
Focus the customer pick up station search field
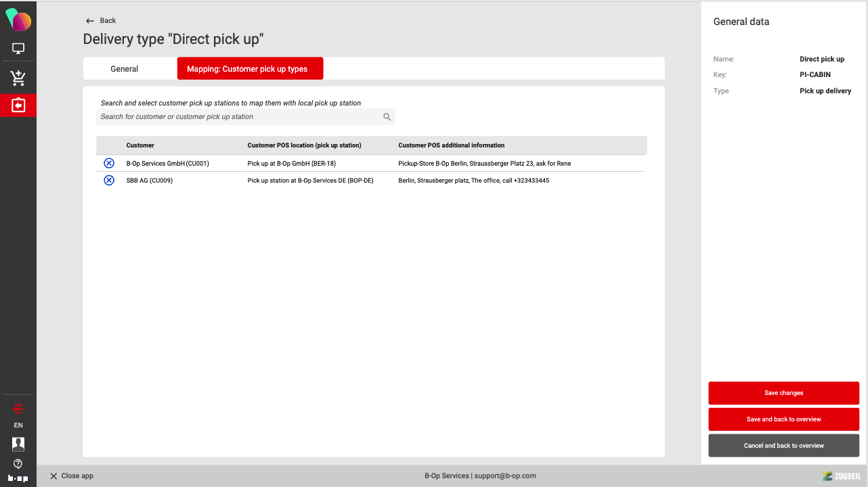(237, 117)
